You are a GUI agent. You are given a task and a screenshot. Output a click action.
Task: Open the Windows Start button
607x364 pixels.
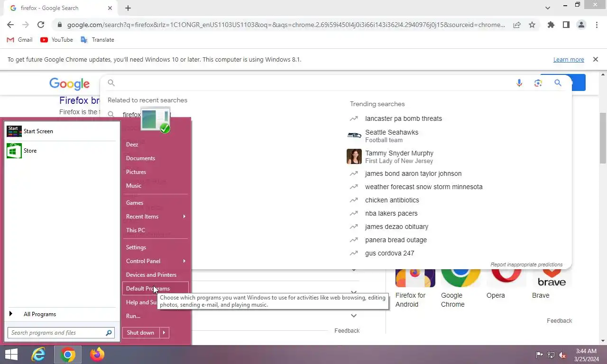point(11,355)
